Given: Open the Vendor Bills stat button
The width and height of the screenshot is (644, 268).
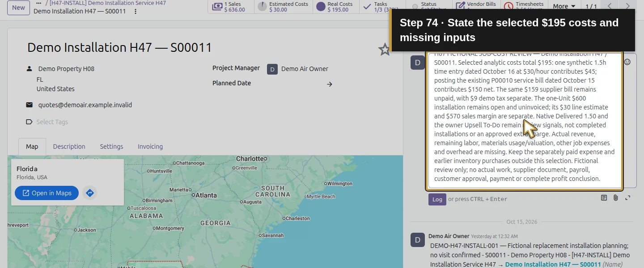Looking at the screenshot, I should (x=476, y=7).
